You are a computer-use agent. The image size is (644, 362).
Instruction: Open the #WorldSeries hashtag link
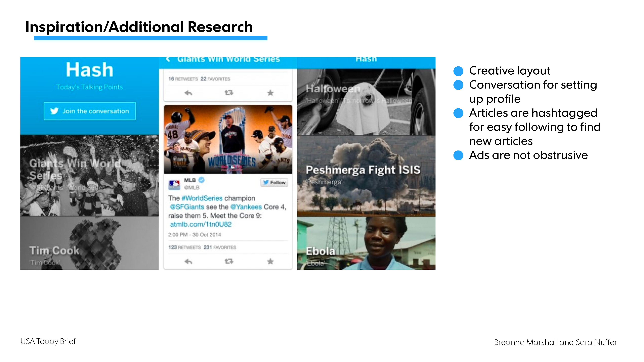202,198
